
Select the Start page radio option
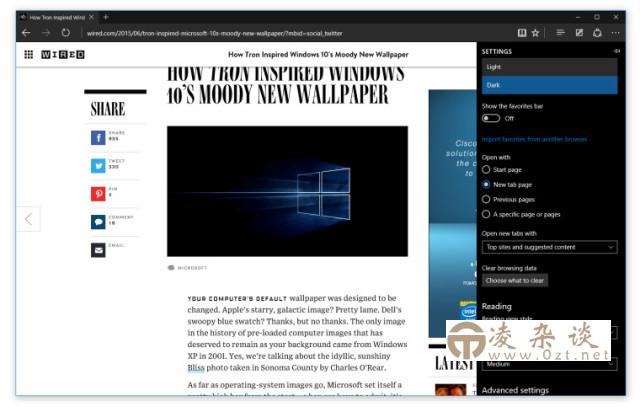click(x=486, y=169)
